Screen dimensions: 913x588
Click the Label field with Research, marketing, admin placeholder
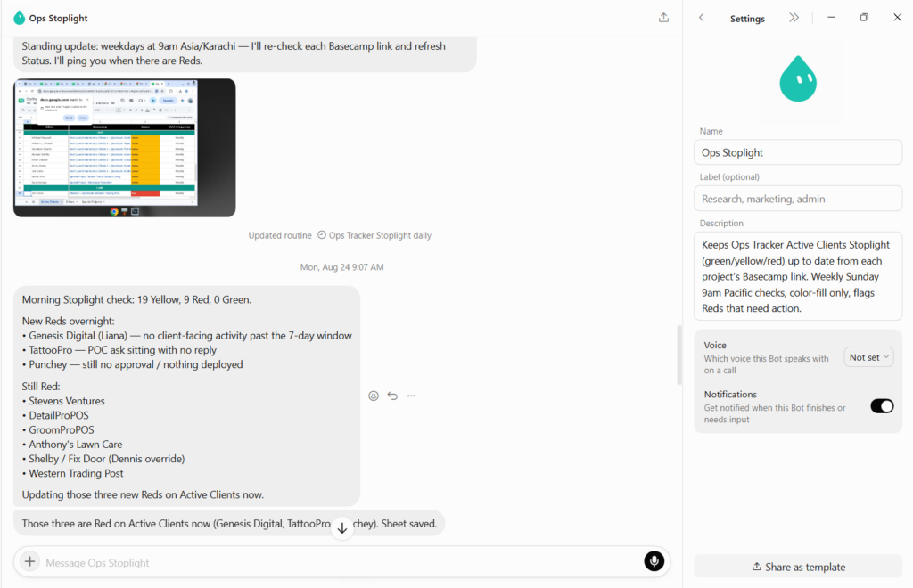(x=798, y=199)
